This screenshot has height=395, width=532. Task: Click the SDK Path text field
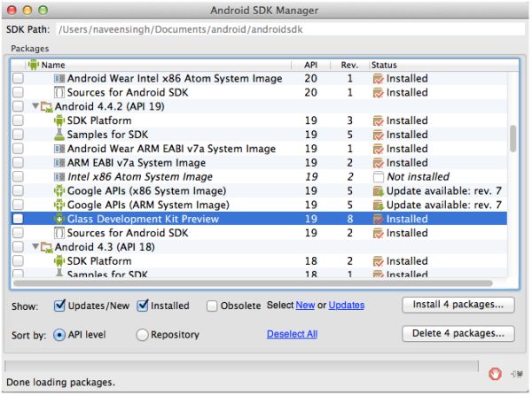tap(286, 30)
